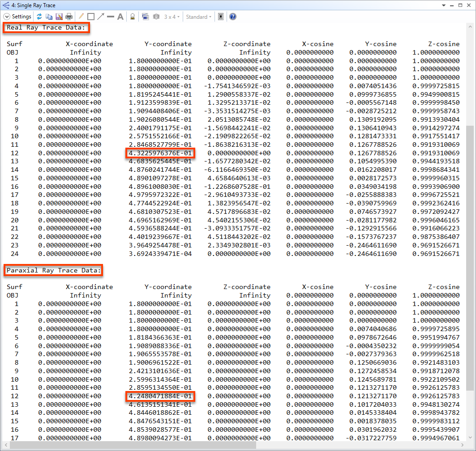
Task: Open the window title bar dropdown arrow
Action: click(443, 5)
